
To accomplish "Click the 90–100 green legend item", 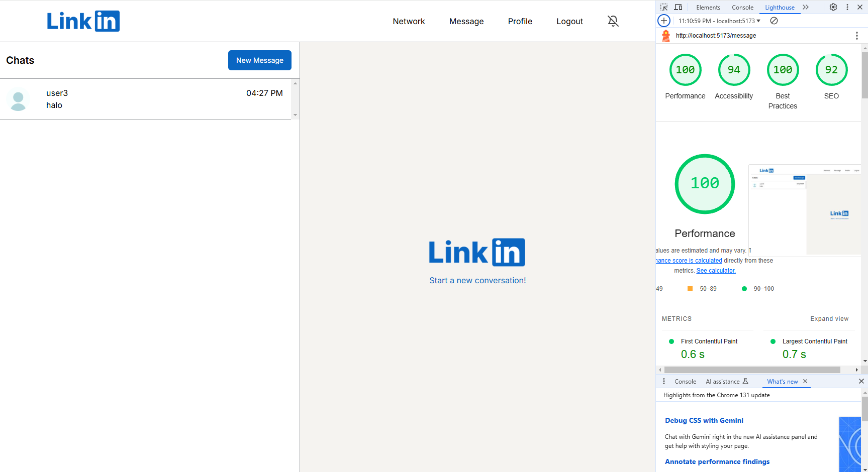I will click(758, 289).
